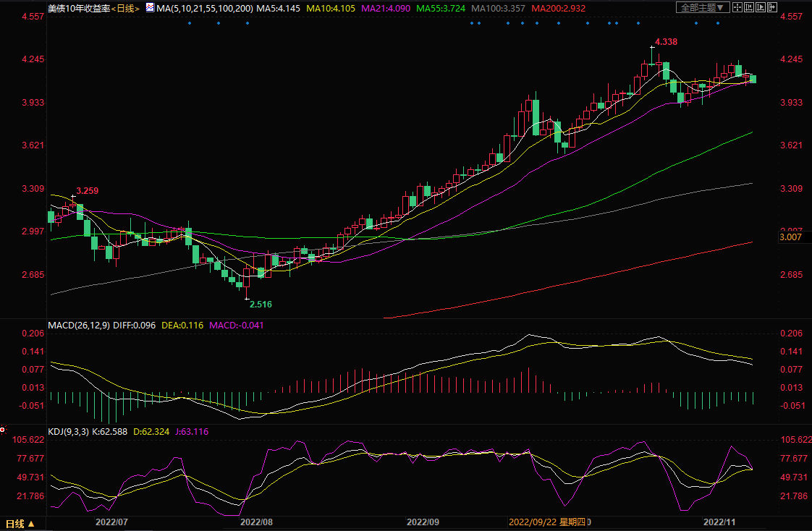Screen dimensions: 812x531
Task: Click the 2022/09/22 date label on timeline
Action: point(533,521)
